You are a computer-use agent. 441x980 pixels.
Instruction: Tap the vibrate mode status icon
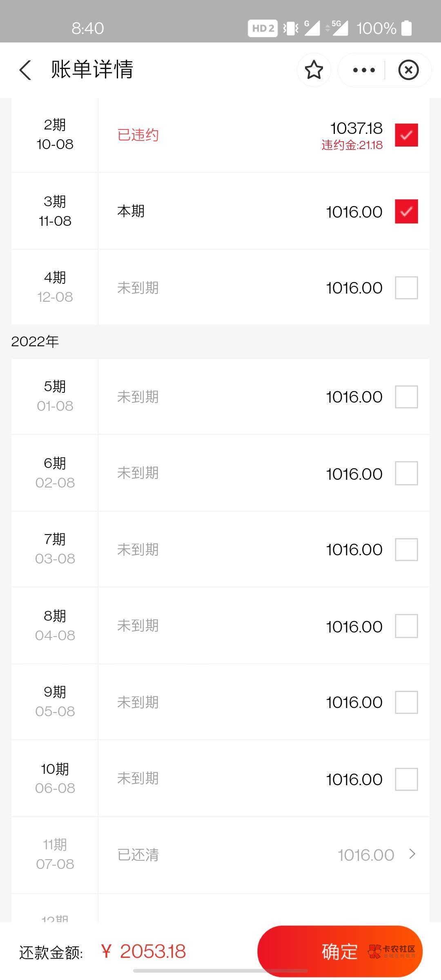(290, 28)
